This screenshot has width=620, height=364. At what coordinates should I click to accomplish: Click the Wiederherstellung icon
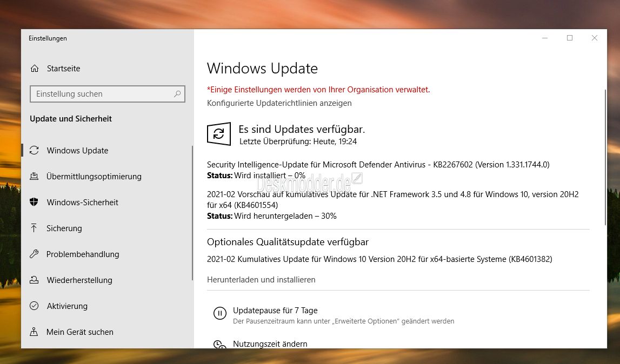point(34,280)
